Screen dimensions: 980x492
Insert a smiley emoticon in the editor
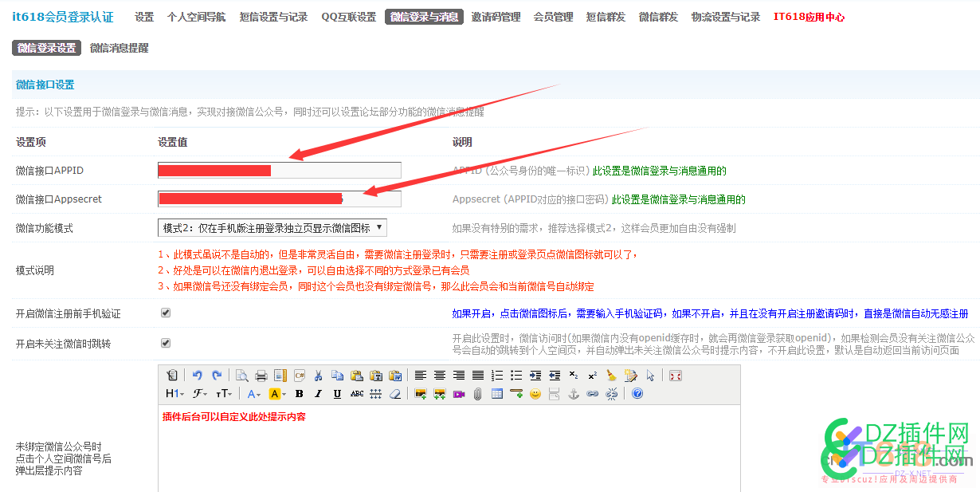(x=535, y=394)
